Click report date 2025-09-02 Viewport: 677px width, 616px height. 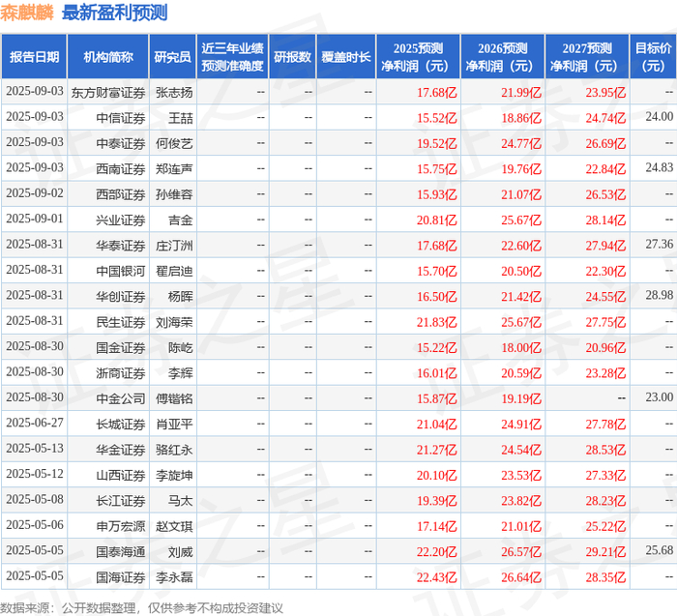(35, 193)
